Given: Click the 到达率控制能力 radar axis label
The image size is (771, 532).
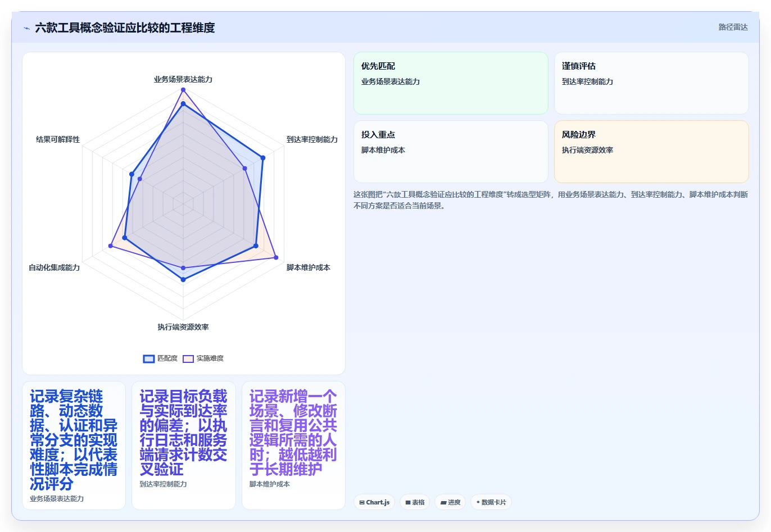Looking at the screenshot, I should point(312,139).
